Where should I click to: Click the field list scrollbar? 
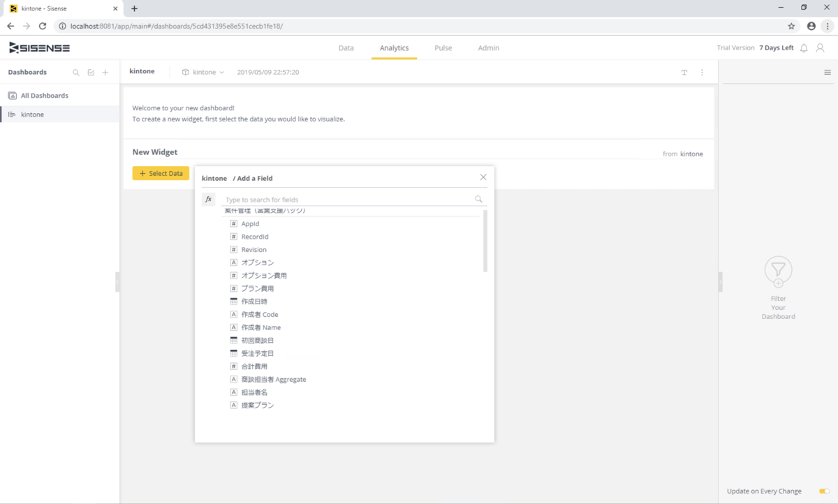point(485,241)
